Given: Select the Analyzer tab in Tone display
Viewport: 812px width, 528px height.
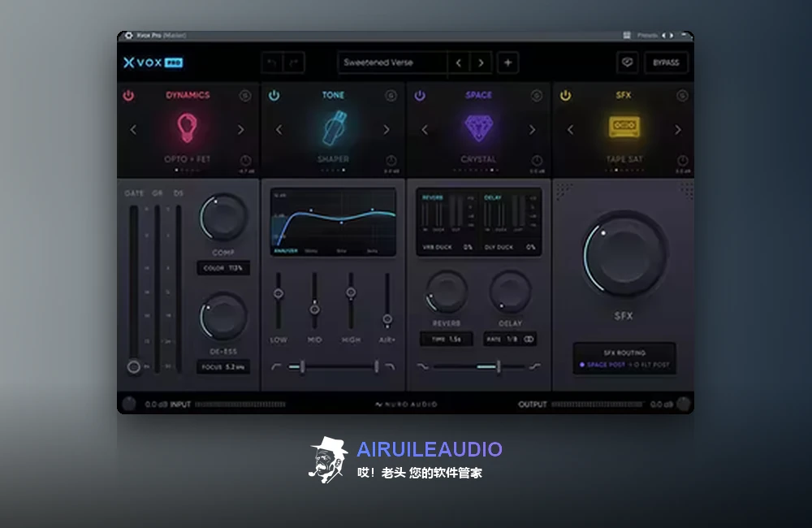Looking at the screenshot, I should (286, 251).
